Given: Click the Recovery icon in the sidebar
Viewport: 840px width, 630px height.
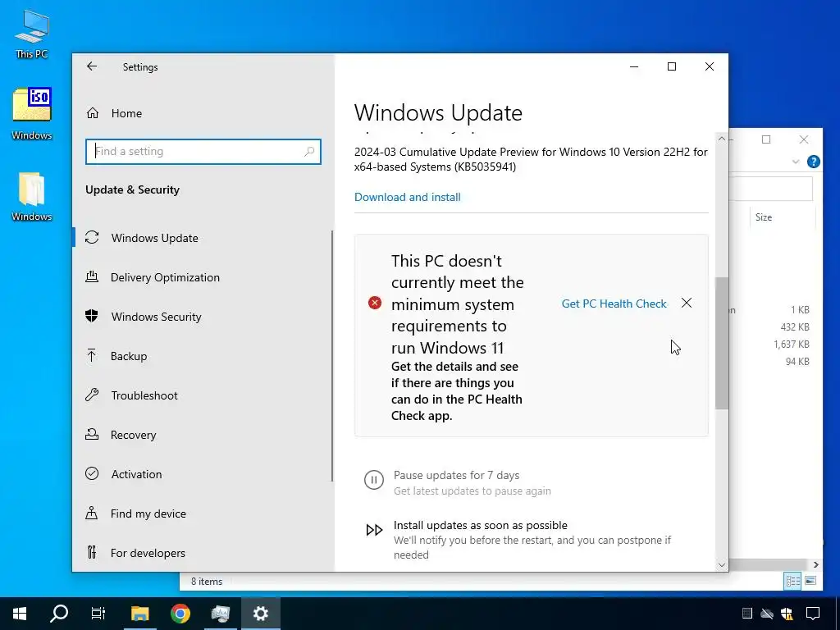Looking at the screenshot, I should pos(92,434).
